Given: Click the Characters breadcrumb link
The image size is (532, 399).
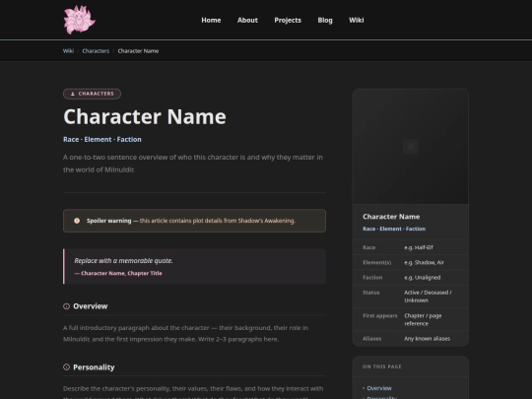Looking at the screenshot, I should [x=96, y=51].
